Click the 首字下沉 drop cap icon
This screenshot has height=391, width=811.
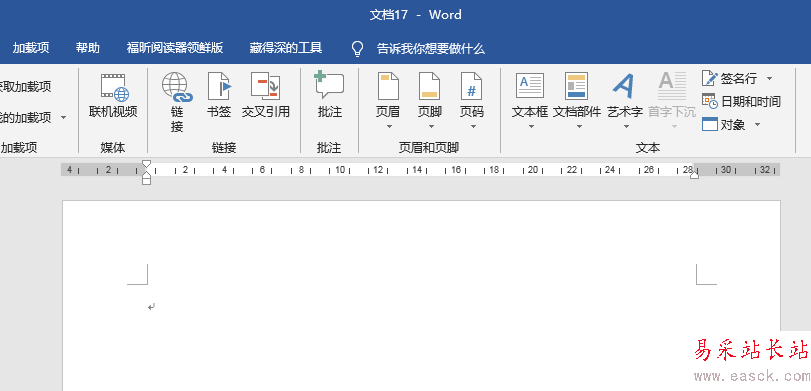(x=672, y=86)
